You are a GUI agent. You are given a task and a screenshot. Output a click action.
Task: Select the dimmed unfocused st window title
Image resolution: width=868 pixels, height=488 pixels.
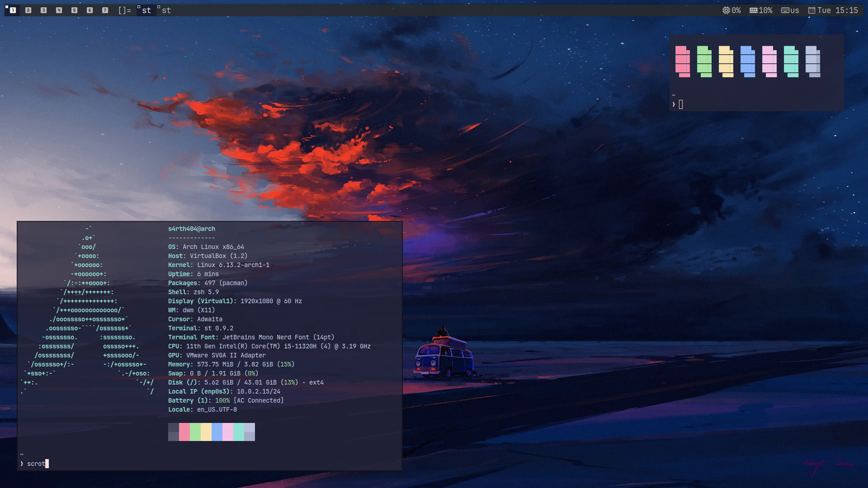pos(166,10)
